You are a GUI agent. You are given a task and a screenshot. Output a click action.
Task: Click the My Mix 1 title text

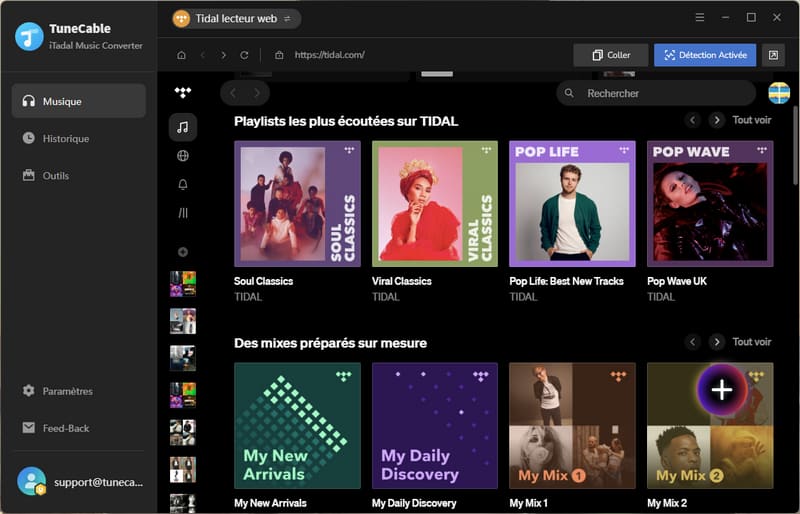pos(529,503)
